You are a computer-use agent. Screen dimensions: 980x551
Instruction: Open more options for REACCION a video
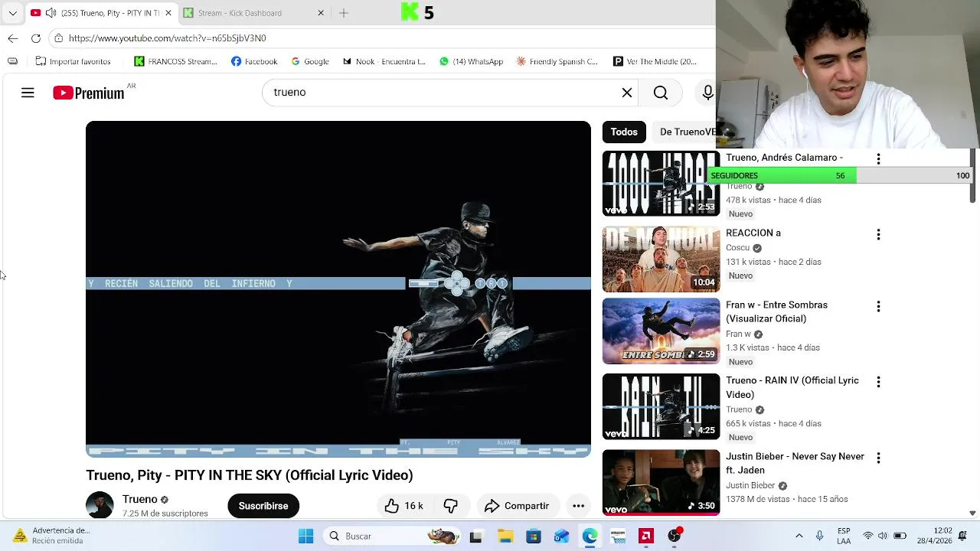click(878, 234)
